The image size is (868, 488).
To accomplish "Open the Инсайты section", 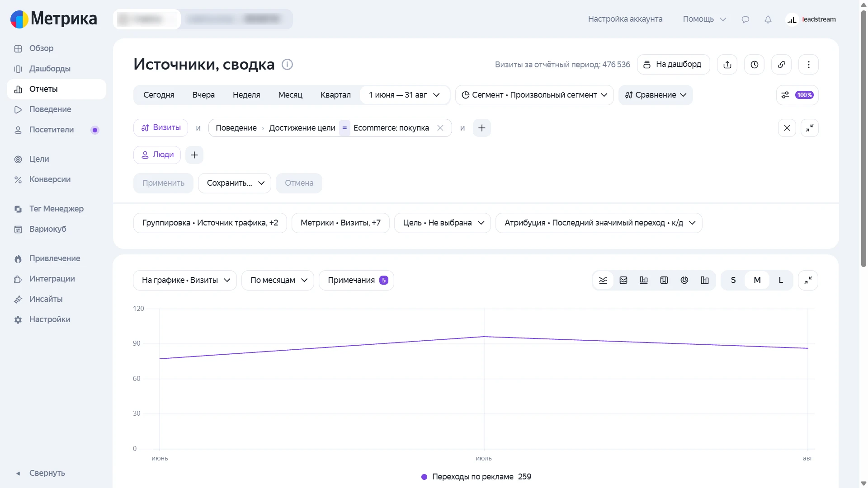I will pos(57,299).
